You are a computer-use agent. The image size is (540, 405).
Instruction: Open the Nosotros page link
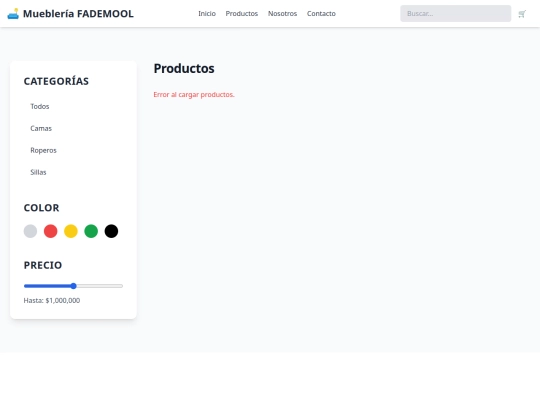click(282, 14)
